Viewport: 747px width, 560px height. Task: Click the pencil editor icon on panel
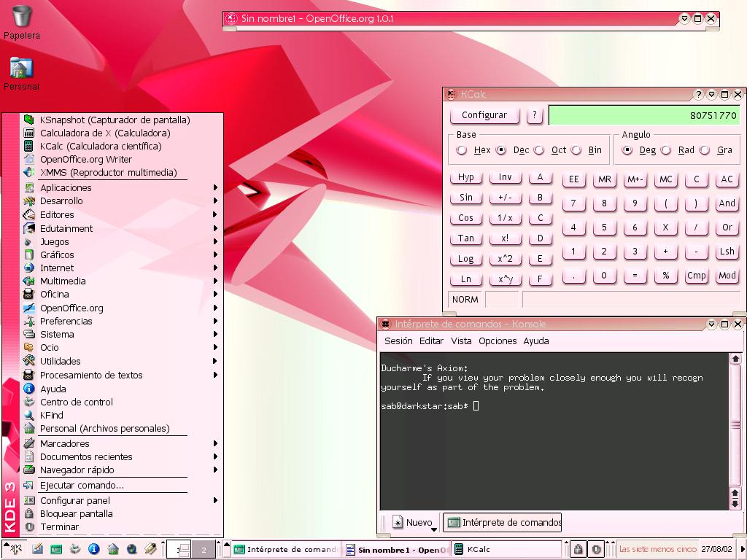[x=150, y=550]
